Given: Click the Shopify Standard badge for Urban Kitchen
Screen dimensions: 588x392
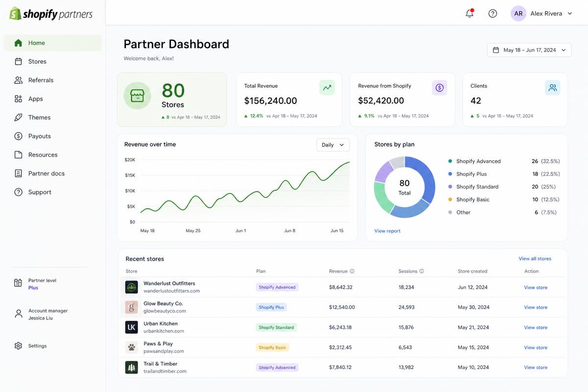Looking at the screenshot, I should 276,327.
